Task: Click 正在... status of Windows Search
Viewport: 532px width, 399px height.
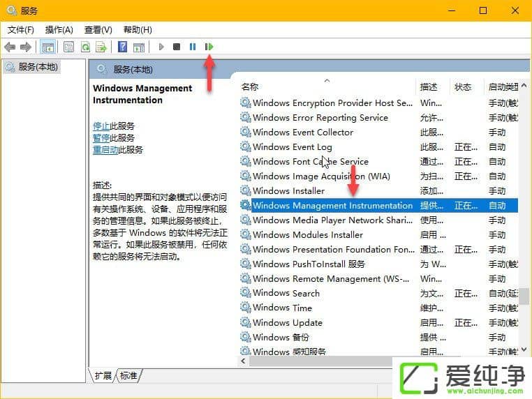Action: click(x=466, y=293)
